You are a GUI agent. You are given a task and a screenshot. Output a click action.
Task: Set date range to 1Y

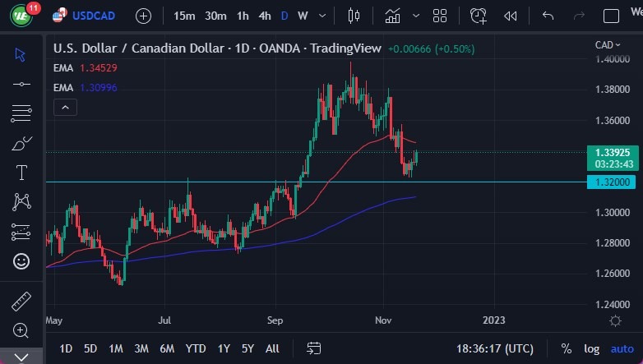(224, 348)
